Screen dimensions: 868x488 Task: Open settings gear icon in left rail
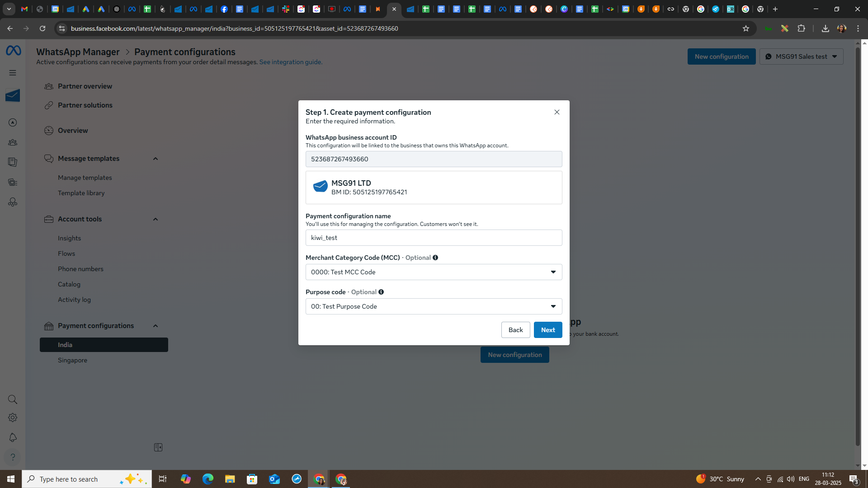tap(13, 418)
